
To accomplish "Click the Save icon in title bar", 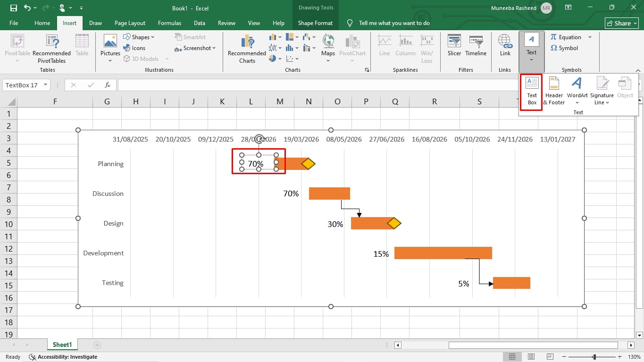I will tap(13, 8).
